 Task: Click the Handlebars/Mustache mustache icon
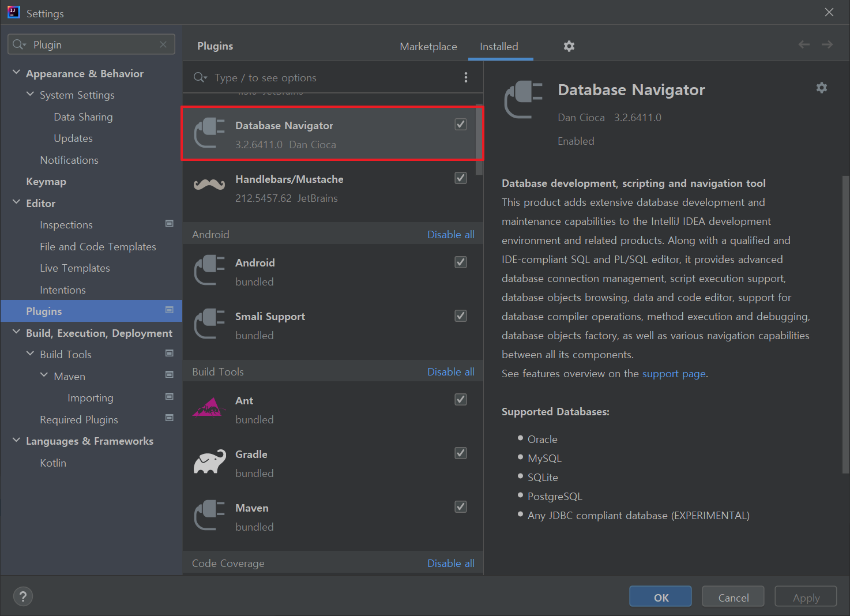[209, 185]
